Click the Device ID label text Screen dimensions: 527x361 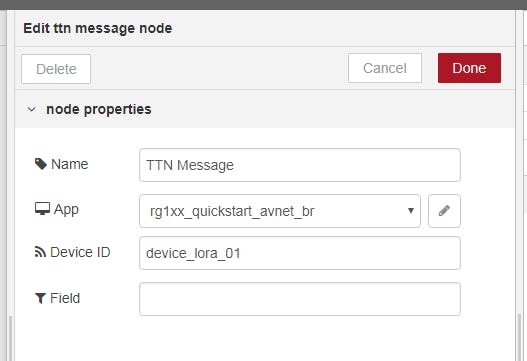point(80,252)
